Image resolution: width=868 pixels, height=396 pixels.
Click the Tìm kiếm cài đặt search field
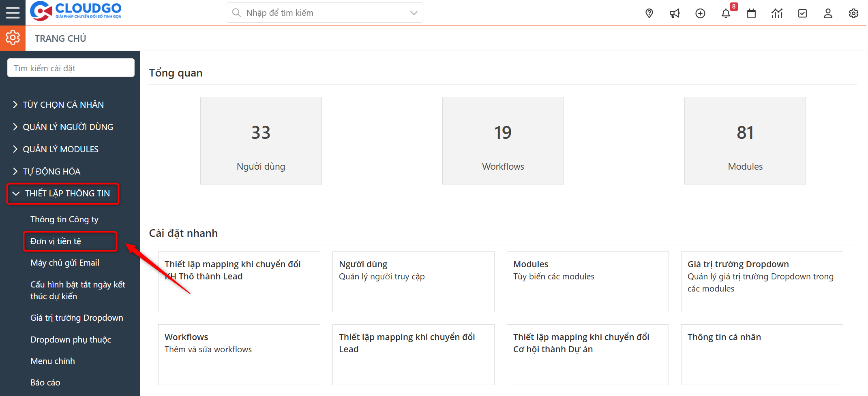coord(71,68)
